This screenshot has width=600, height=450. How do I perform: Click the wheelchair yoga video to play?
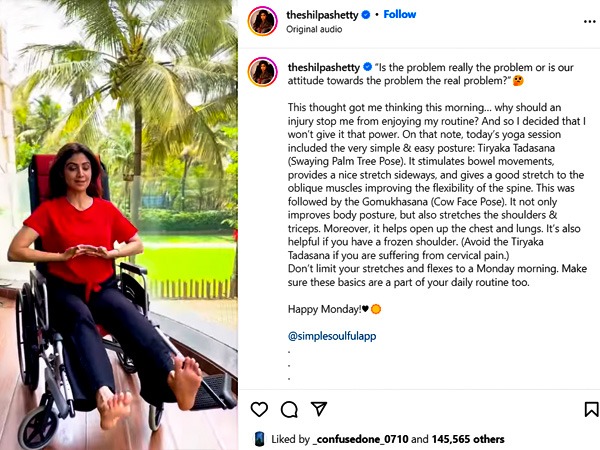(x=119, y=225)
